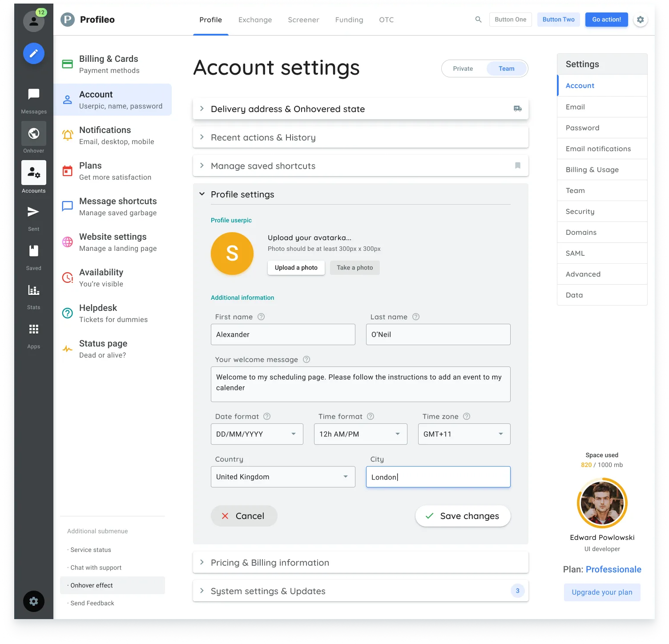The image size is (669, 644).
Task: Select the Accounts icon in the sidebar
Action: click(33, 173)
